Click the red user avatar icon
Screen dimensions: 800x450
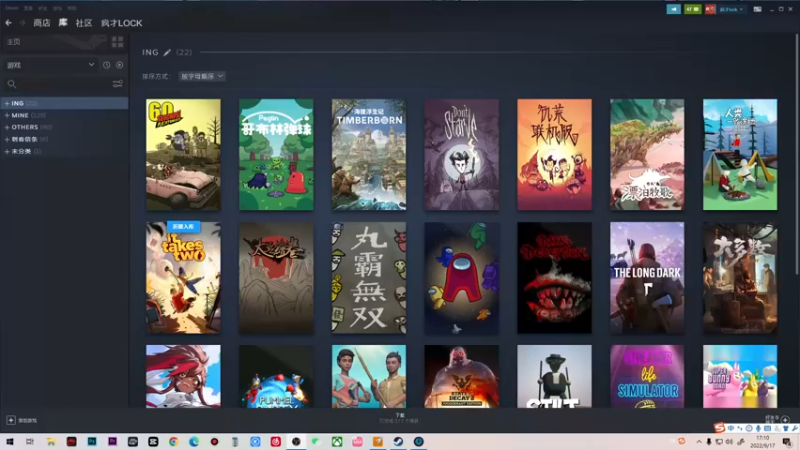click(710, 9)
